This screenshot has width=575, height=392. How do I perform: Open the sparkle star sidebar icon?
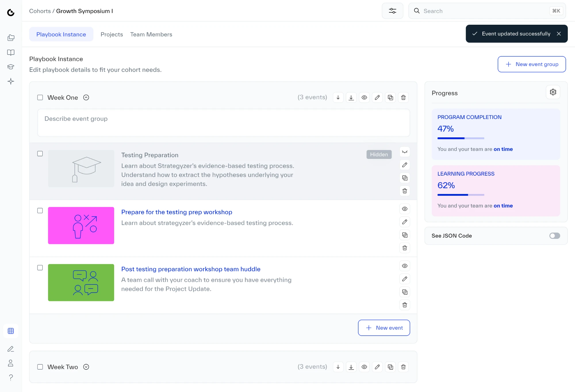tap(11, 81)
